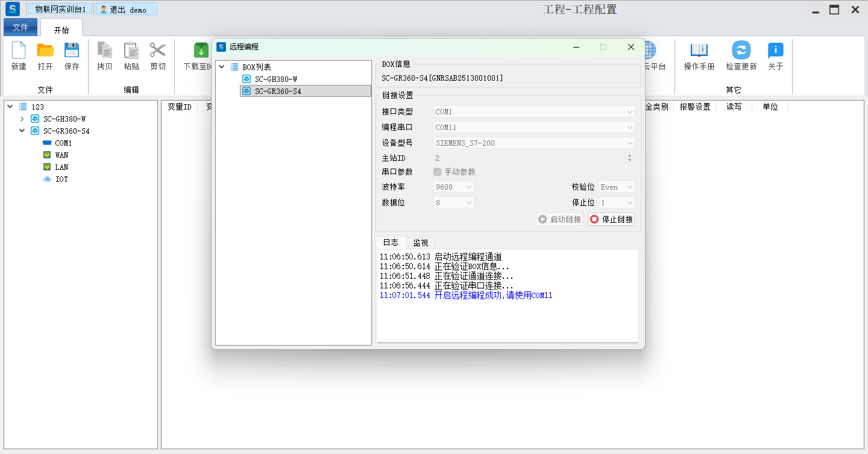Viewport: 868px width, 454px height.
Task: Click the Stop Link button
Action: tap(611, 219)
